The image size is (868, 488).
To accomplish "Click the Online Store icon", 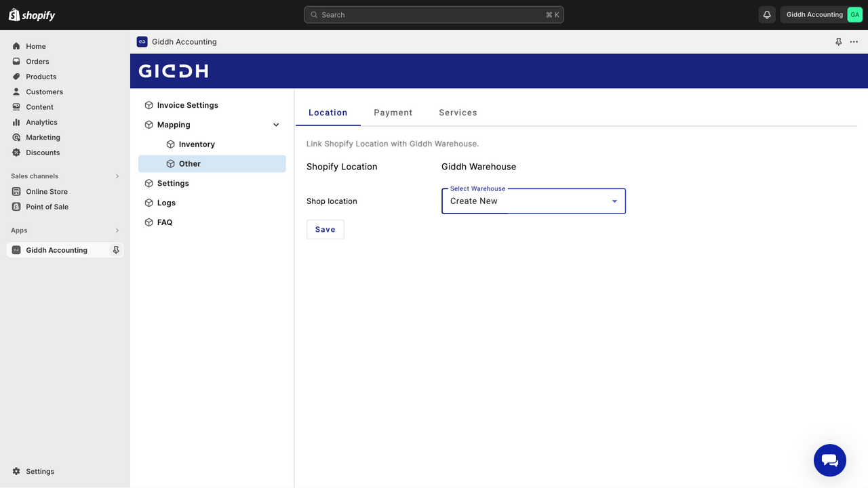I will [16, 192].
